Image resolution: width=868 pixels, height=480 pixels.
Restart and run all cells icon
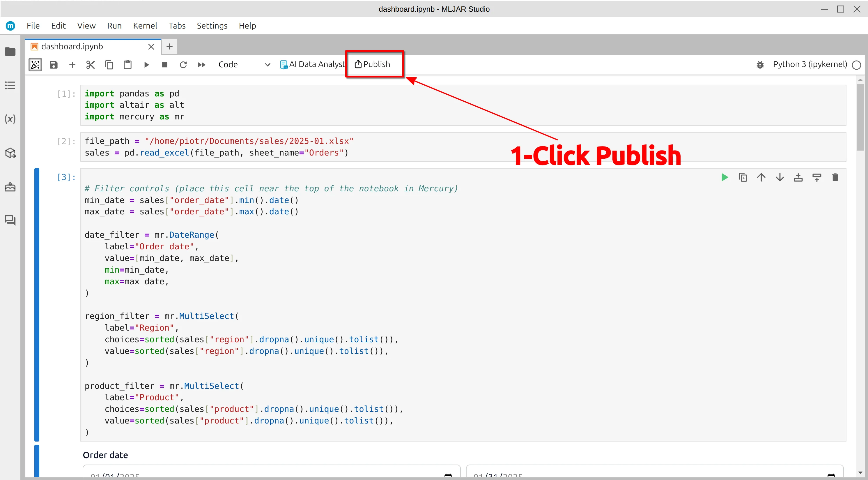tap(201, 65)
